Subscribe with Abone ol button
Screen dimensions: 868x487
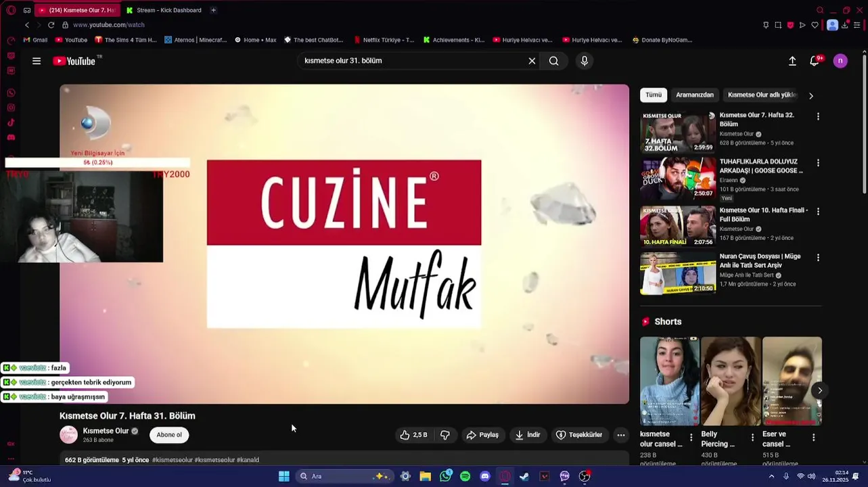click(x=169, y=435)
